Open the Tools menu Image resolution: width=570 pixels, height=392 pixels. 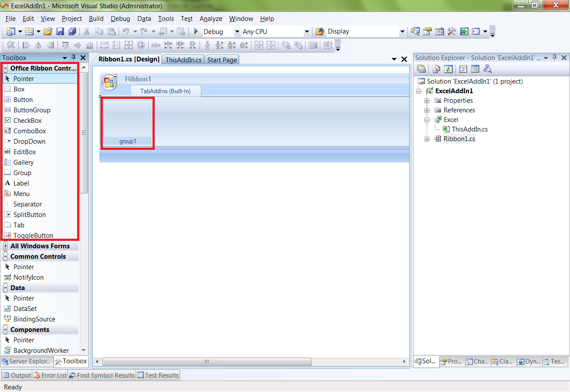pos(166,19)
